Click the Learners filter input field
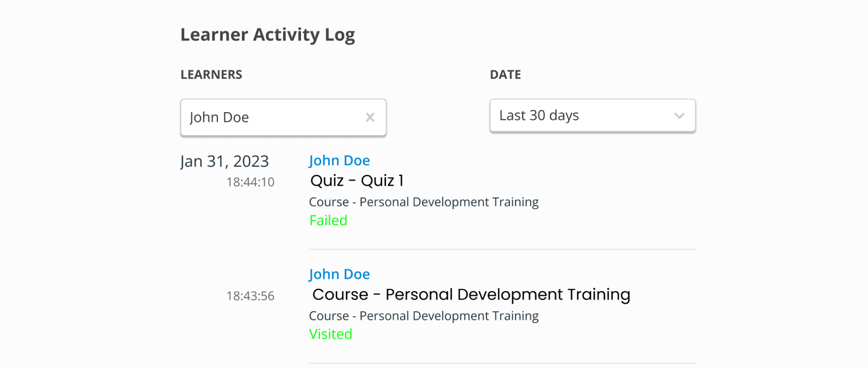The width and height of the screenshot is (868, 368). pyautogui.click(x=272, y=117)
